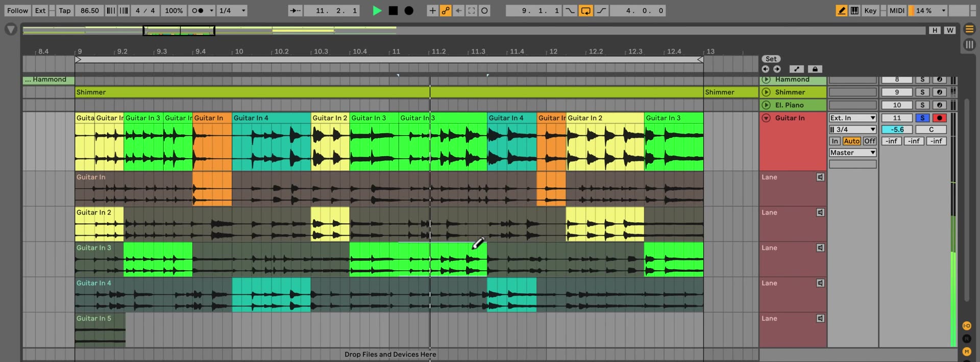Click Session Record circle icon
The image size is (980, 362).
pos(484,10)
